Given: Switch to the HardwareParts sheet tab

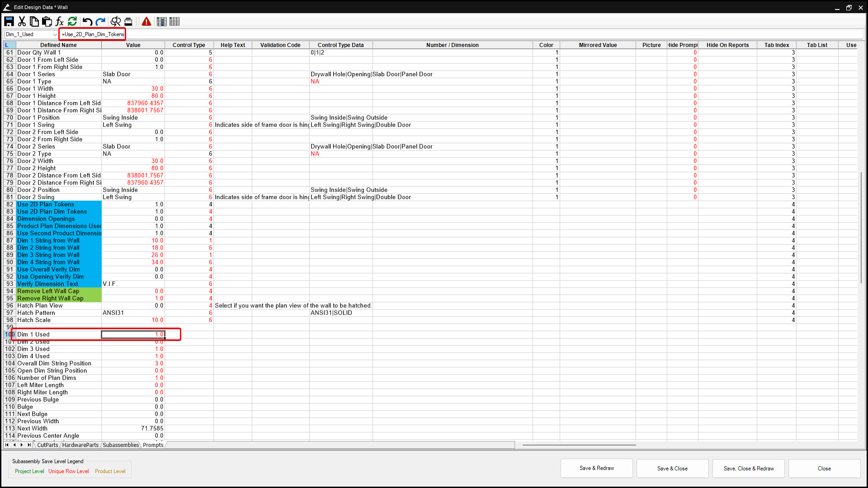Looking at the screenshot, I should [x=80, y=445].
